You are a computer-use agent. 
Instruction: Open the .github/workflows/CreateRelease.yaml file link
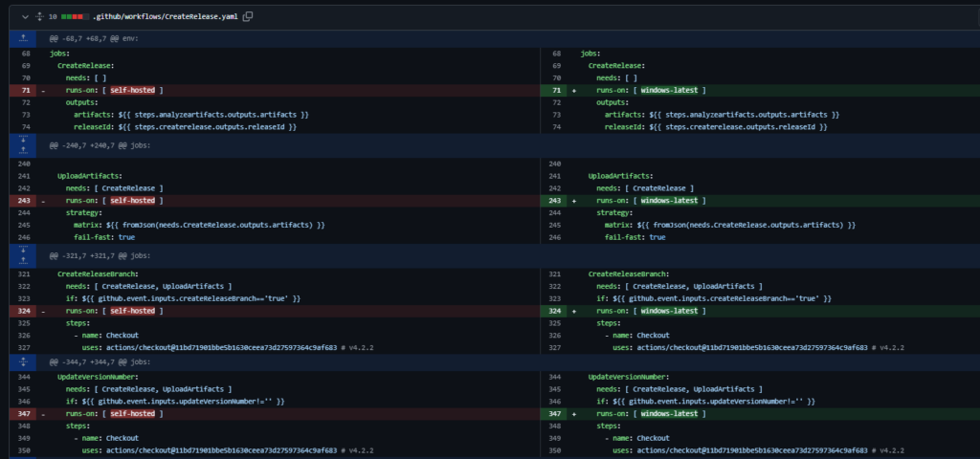point(165,17)
